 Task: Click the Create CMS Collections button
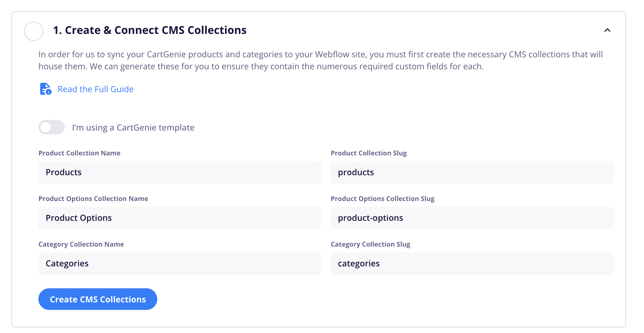click(x=98, y=299)
